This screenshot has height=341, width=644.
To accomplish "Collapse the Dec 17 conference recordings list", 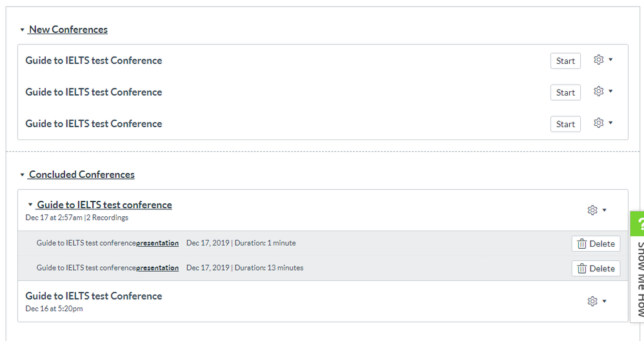I will [30, 205].
